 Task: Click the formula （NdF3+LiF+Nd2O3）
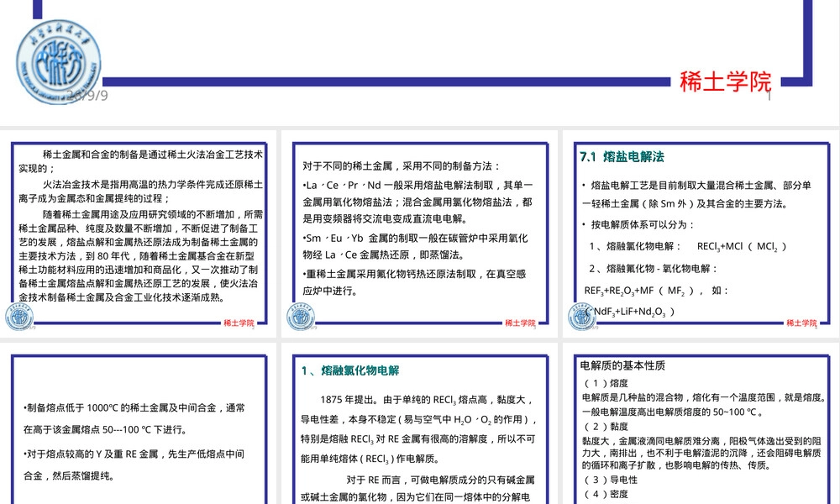(630, 312)
